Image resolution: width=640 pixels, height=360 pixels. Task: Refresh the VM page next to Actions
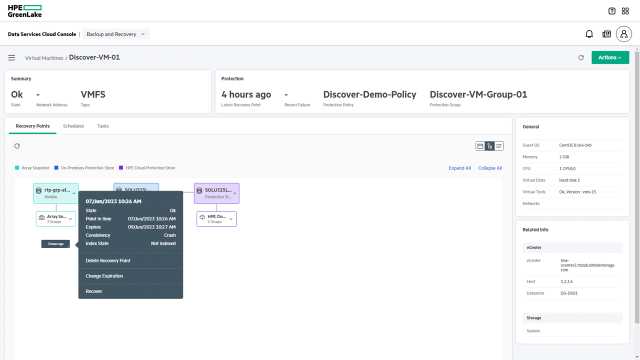pyautogui.click(x=581, y=58)
